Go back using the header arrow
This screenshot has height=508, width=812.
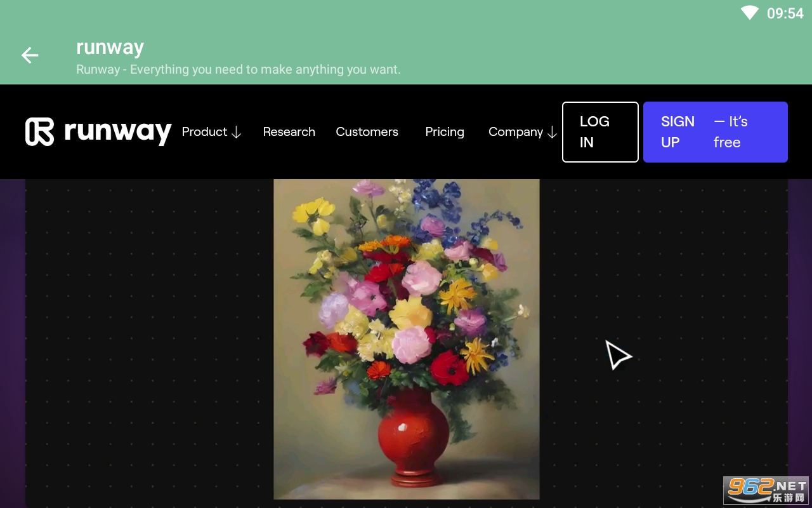tap(30, 55)
